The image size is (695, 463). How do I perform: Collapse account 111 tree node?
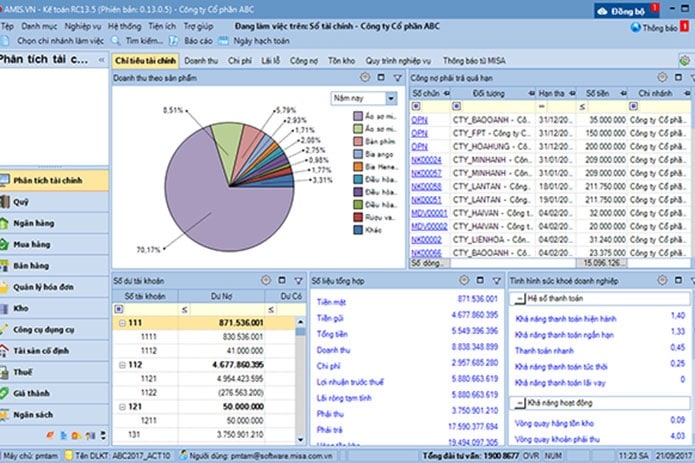[x=122, y=323]
